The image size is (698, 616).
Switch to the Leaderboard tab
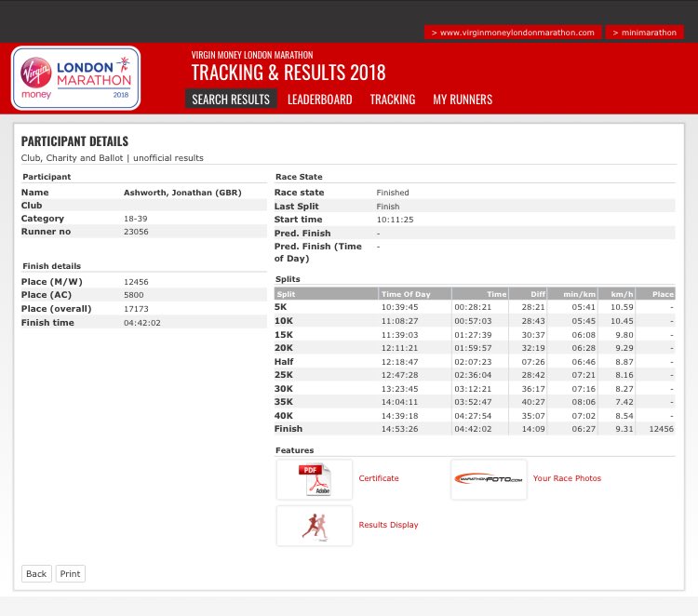(x=319, y=100)
